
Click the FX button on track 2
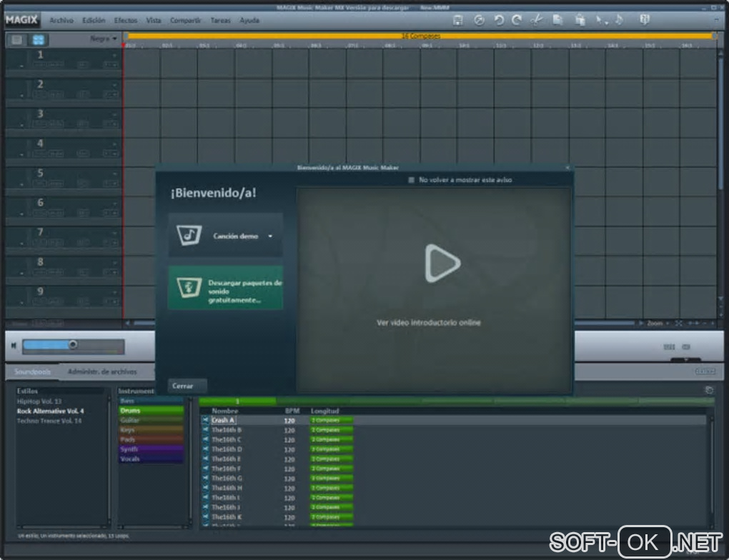pos(111,95)
